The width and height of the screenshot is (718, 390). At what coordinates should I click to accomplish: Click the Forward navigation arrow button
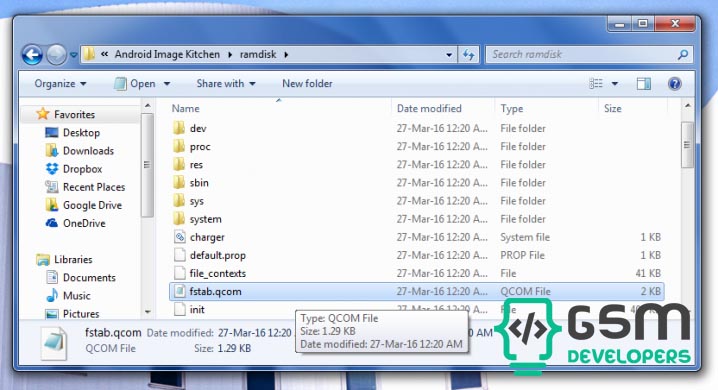56,55
